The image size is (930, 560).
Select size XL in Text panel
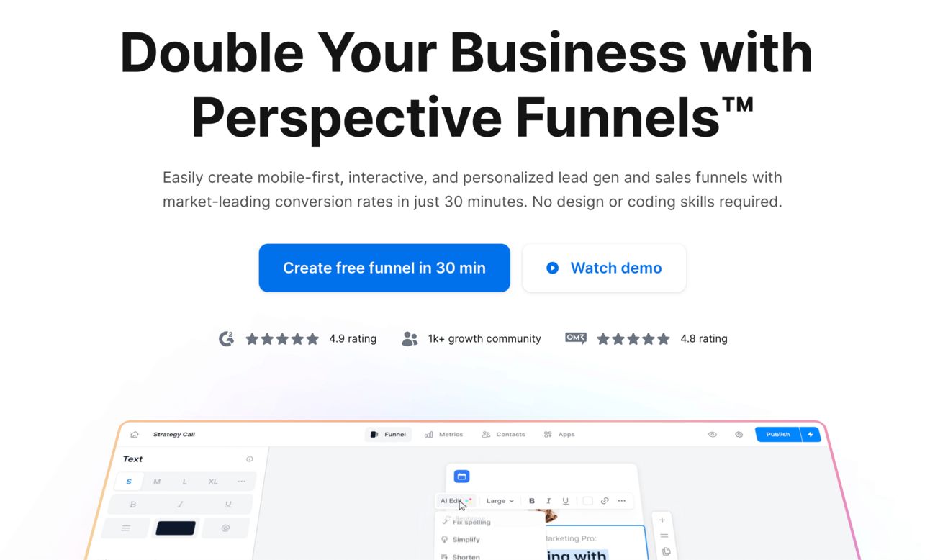[x=213, y=482]
